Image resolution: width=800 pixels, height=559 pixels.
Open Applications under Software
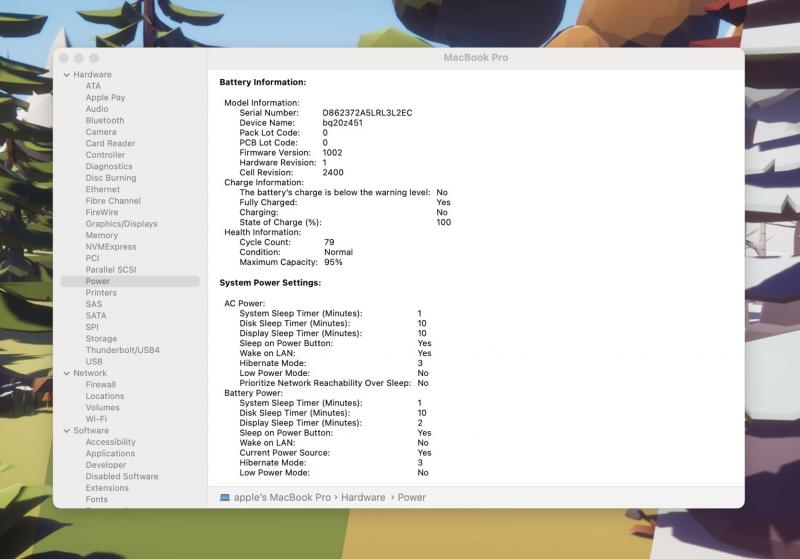[x=110, y=453]
